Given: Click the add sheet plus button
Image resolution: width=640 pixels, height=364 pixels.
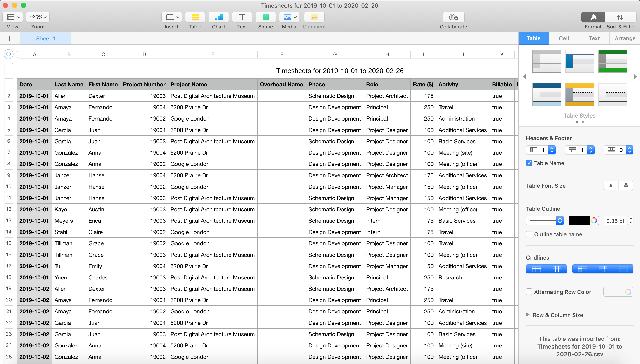Looking at the screenshot, I should (x=10, y=38).
